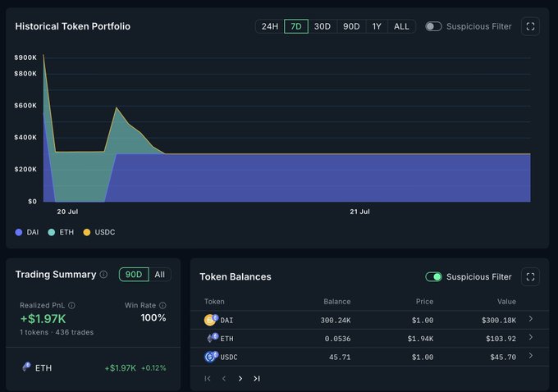Click DAI token name in balances

click(226, 320)
